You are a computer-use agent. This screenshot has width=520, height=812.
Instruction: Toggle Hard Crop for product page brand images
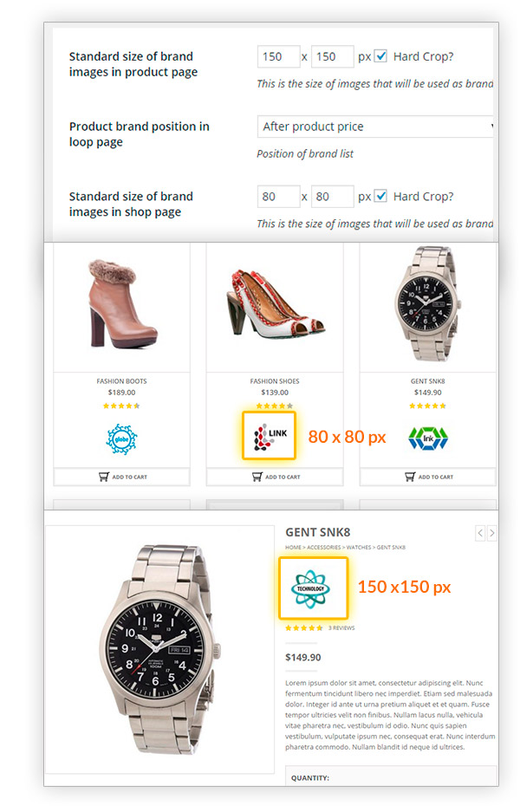tap(380, 56)
